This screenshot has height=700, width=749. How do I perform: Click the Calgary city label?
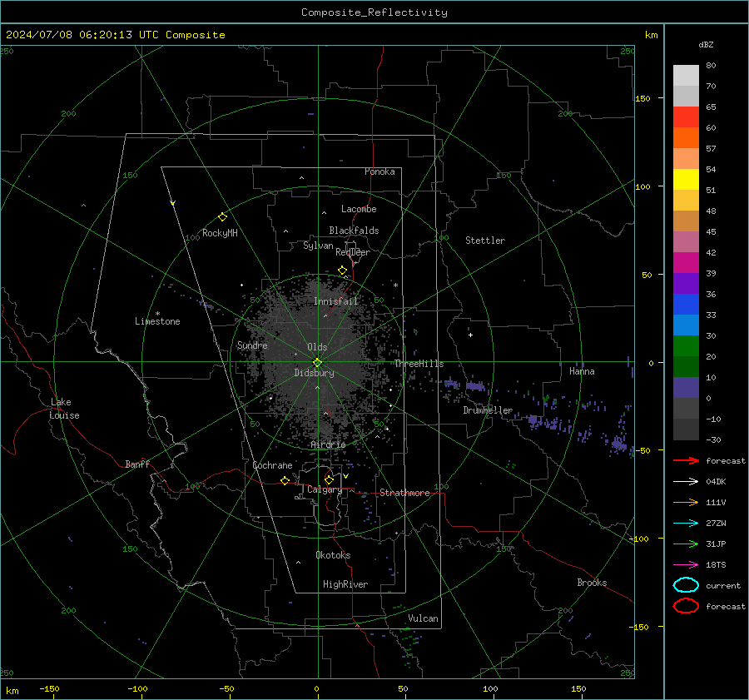[325, 489]
